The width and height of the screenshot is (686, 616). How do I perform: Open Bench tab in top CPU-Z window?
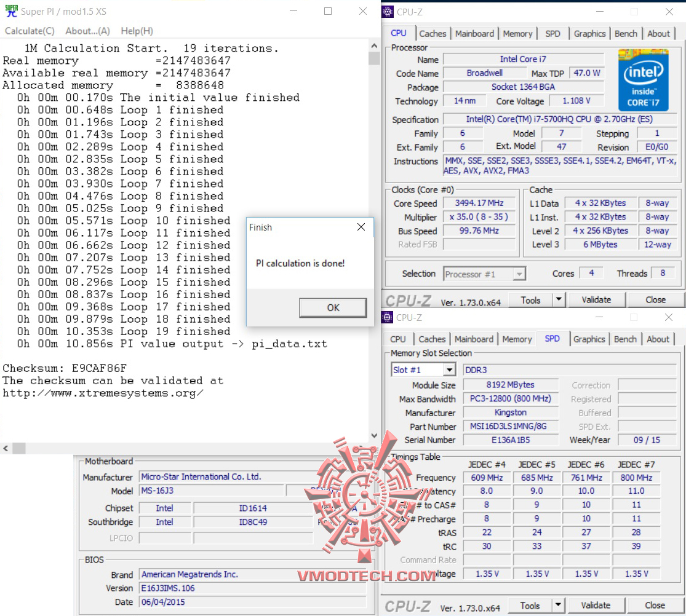click(626, 34)
